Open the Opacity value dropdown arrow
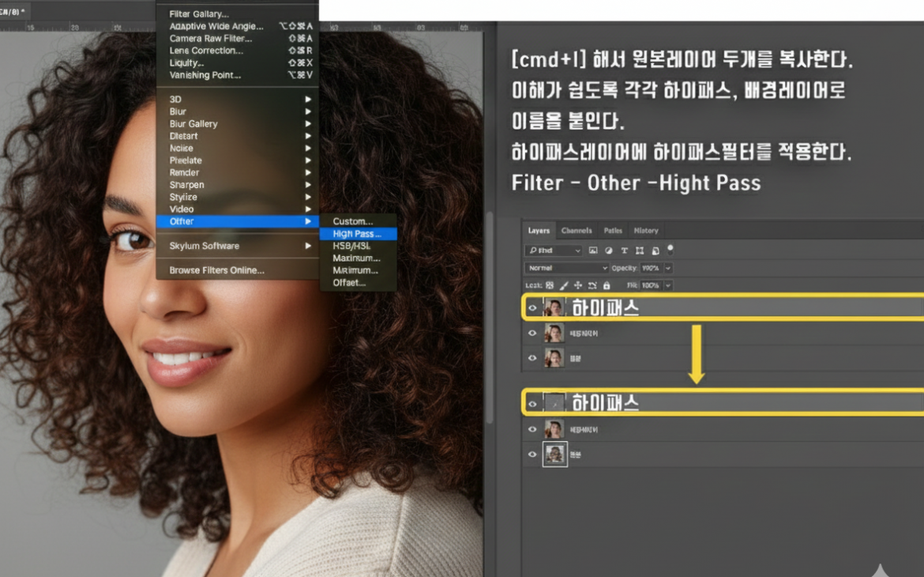 click(668, 268)
